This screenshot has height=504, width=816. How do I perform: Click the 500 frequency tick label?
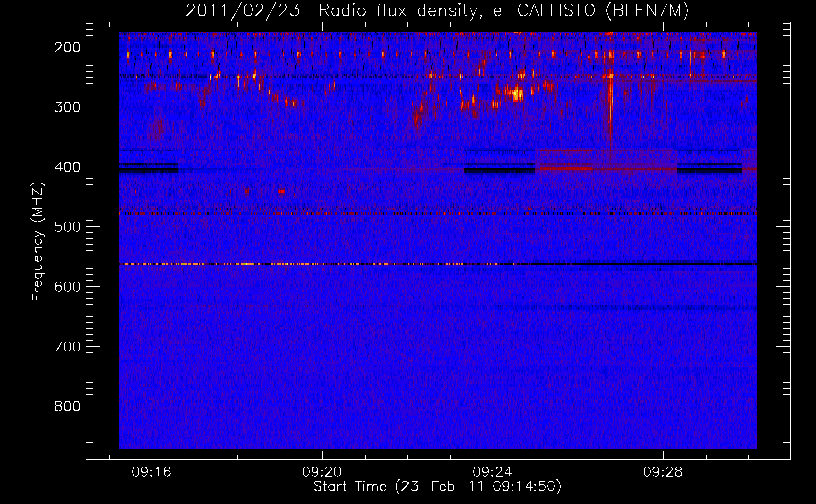click(x=68, y=227)
